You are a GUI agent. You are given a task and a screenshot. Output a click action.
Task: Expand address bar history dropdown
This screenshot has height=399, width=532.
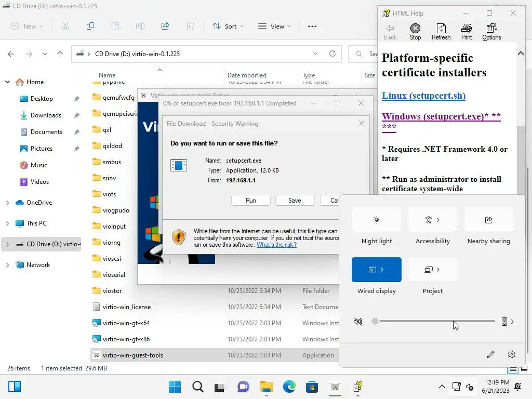[x=315, y=54]
